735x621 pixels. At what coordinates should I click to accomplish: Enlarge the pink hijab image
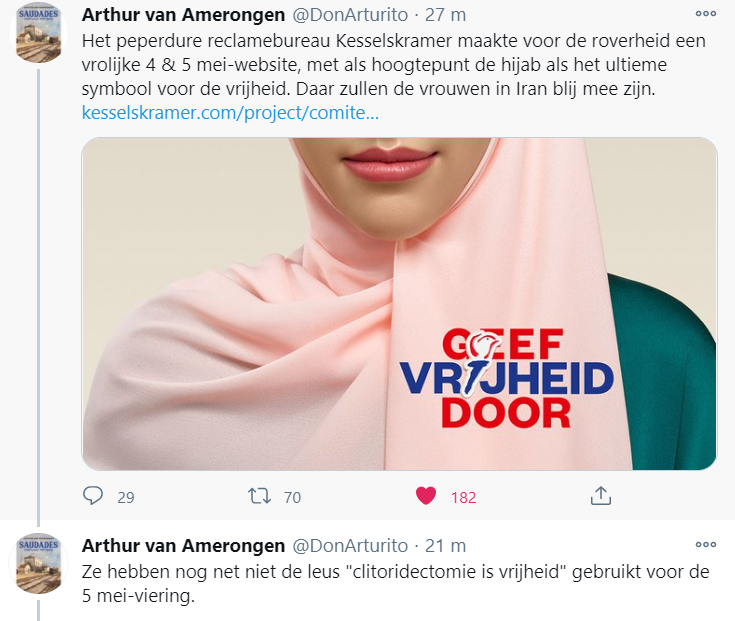pyautogui.click(x=399, y=304)
